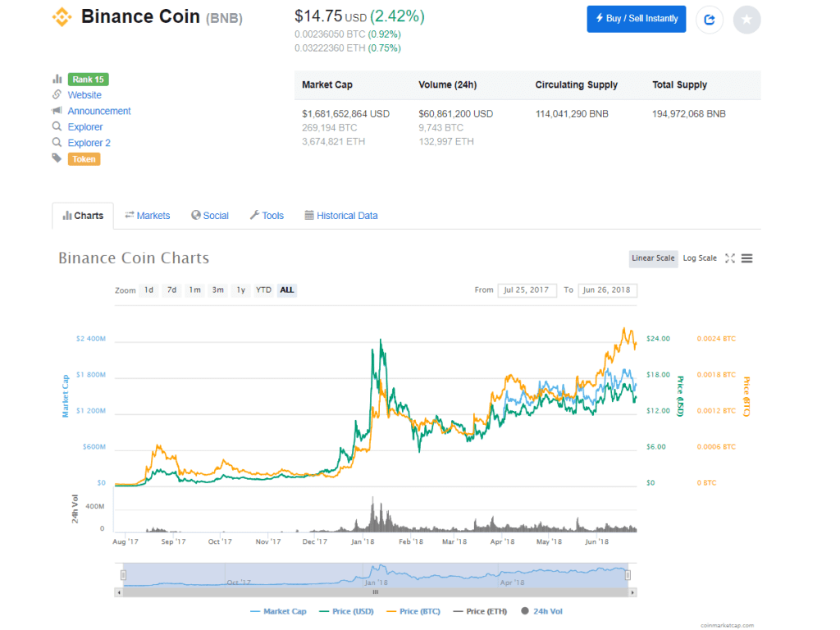Click the share arrow icon button
This screenshot has height=630, width=840.
[710, 20]
